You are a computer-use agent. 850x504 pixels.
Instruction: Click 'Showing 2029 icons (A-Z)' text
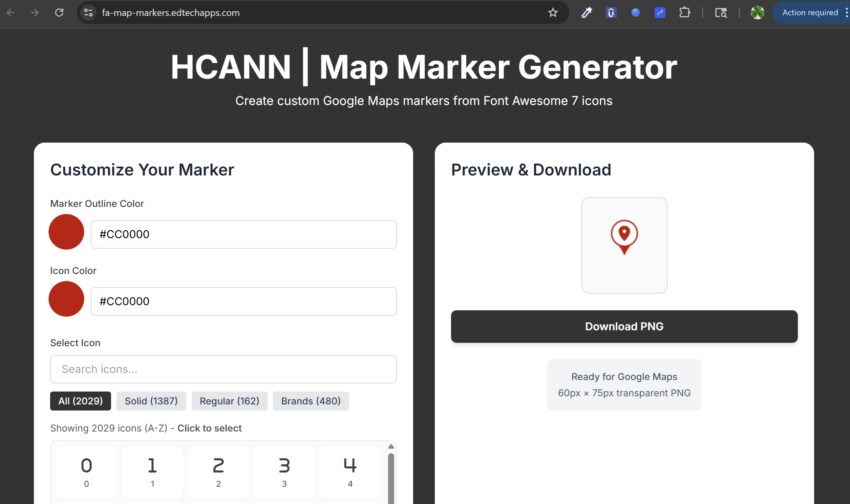(109, 428)
